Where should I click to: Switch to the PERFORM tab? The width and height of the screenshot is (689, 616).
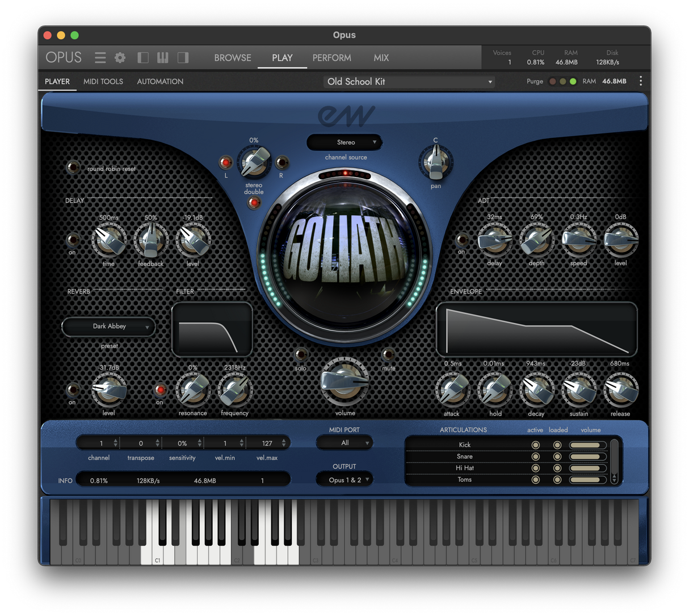(x=331, y=57)
